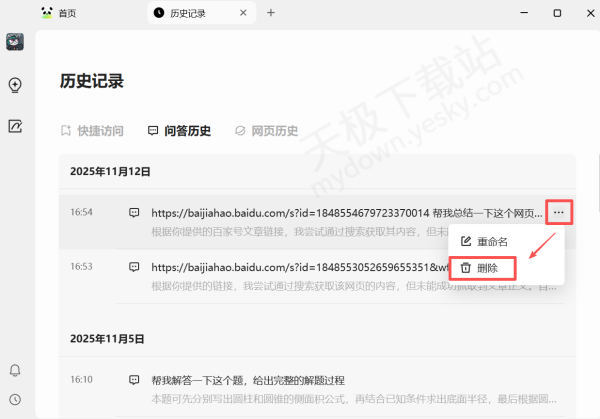Start a new chat from the sidebar bubble icon
Image resolution: width=600 pixels, height=419 pixels.
pos(15,85)
